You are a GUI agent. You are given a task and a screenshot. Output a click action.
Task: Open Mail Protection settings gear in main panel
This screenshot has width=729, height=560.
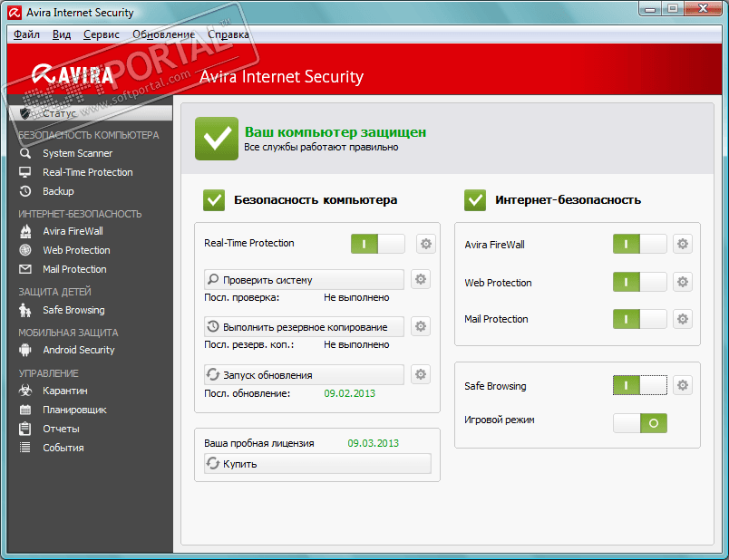683,319
